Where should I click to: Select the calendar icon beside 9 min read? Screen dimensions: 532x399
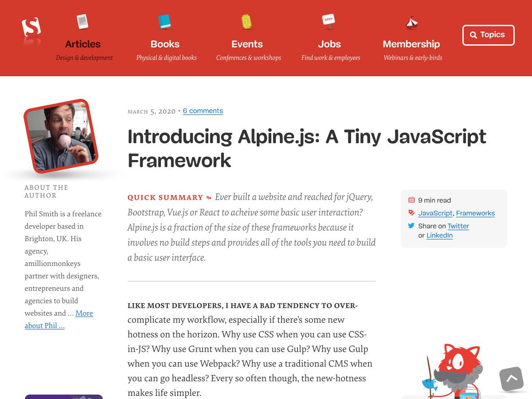point(411,200)
